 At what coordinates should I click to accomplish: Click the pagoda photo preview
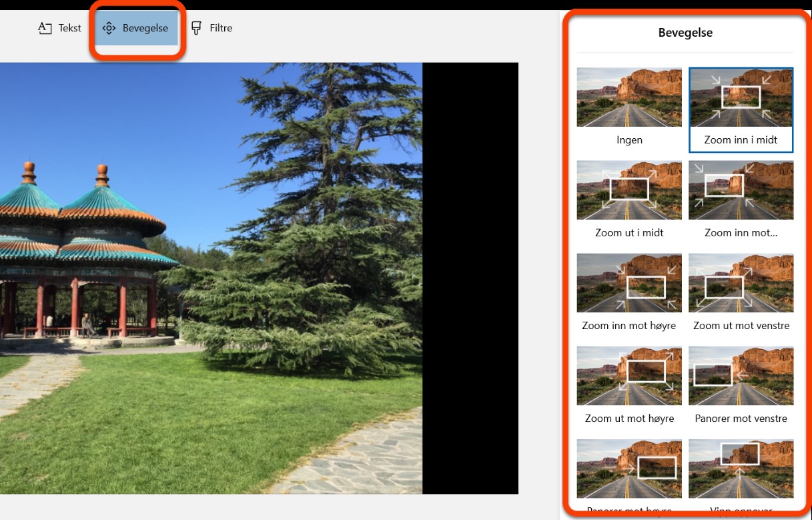click(211, 278)
